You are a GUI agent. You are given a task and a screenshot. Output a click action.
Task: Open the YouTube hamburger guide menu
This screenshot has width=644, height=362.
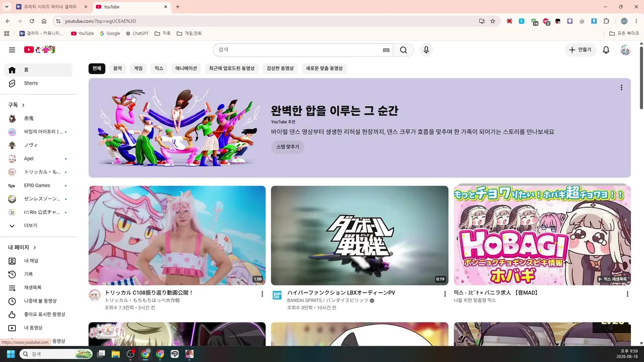point(12,50)
